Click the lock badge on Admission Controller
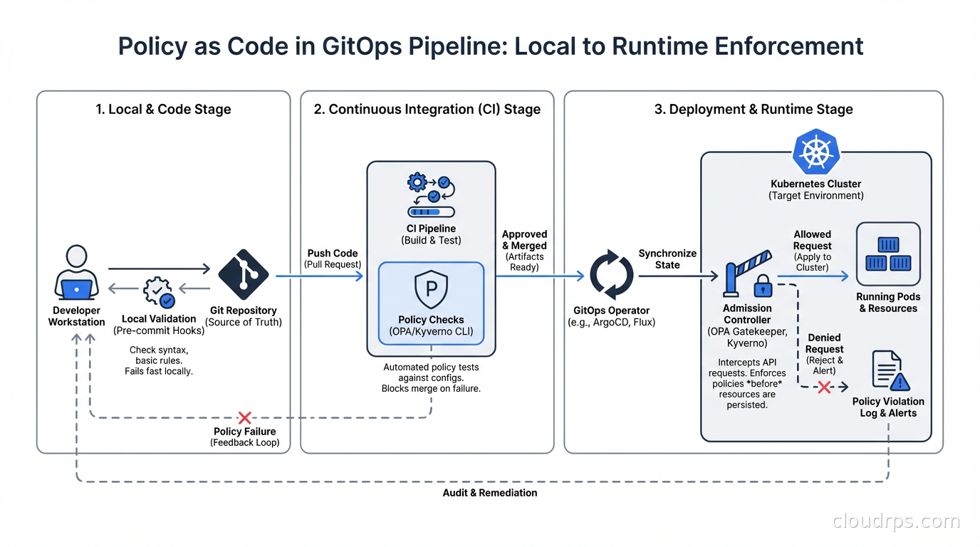980x547 pixels. [x=761, y=287]
